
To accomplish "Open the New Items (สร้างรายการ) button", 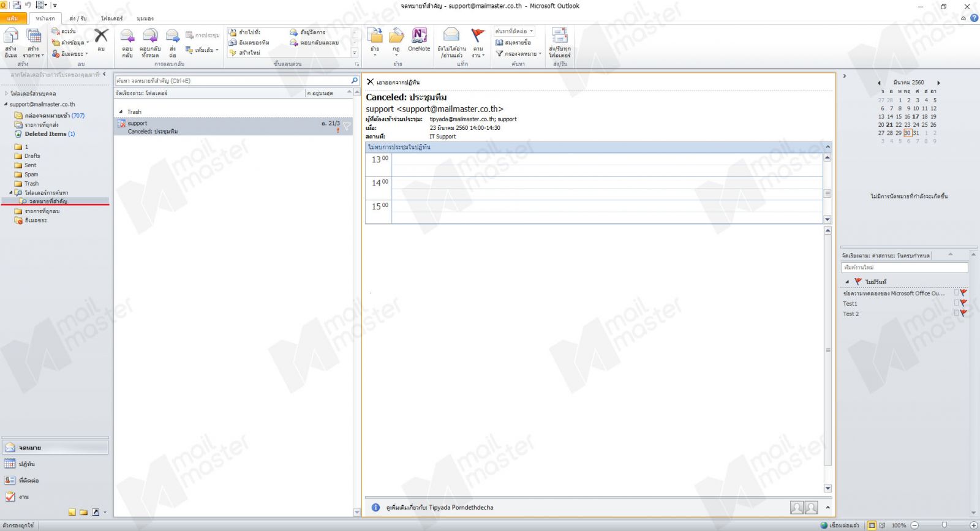I will pyautogui.click(x=34, y=43).
